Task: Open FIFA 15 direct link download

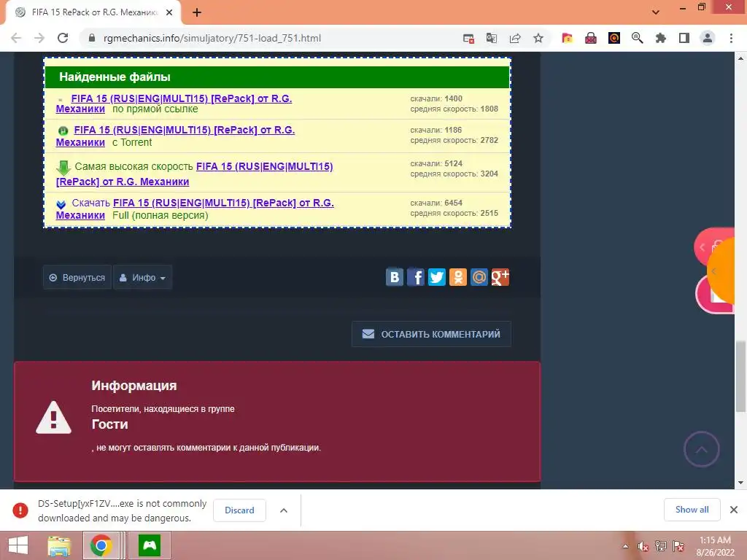Action: (174, 104)
